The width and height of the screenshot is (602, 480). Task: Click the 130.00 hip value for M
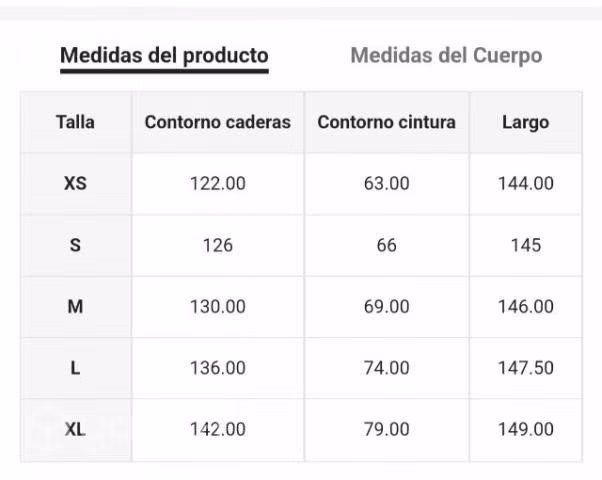[x=218, y=306]
